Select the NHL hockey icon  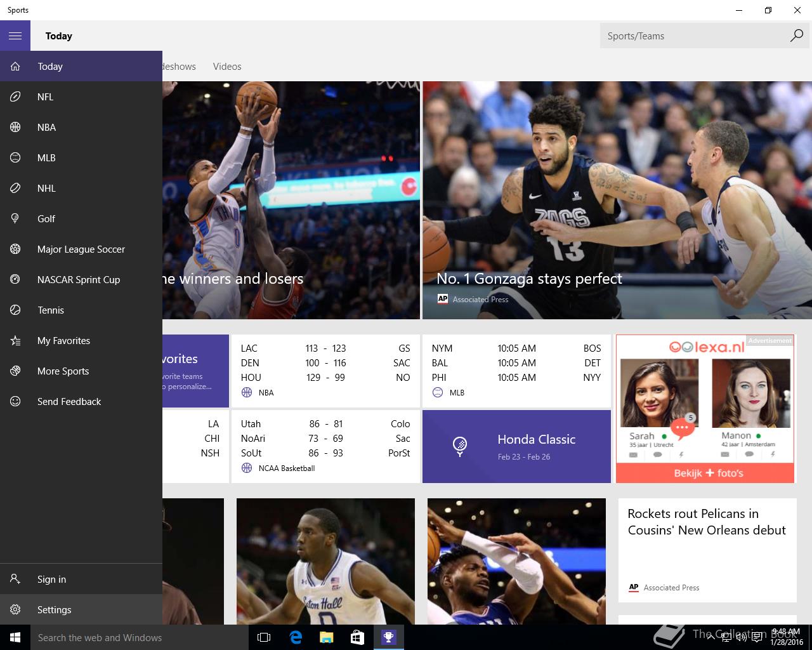pyautogui.click(x=15, y=188)
